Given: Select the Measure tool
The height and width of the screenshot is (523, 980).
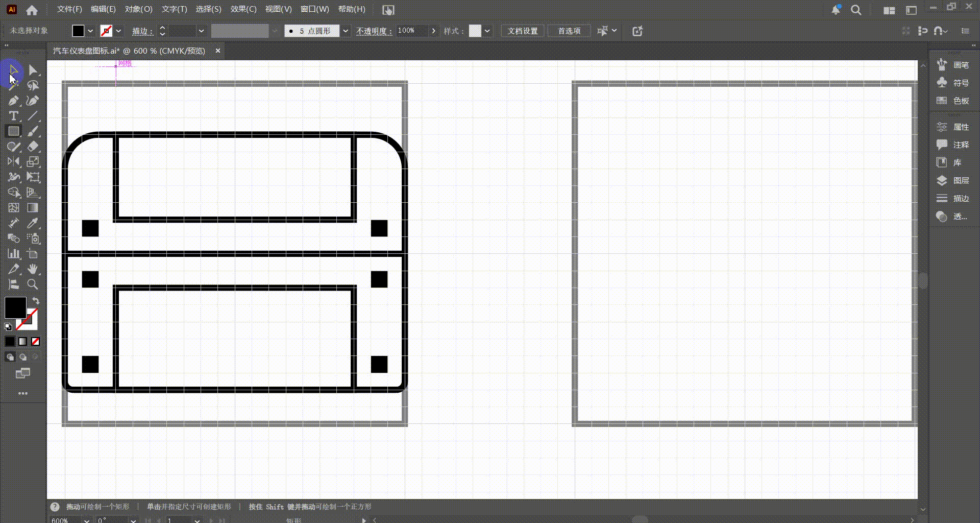Looking at the screenshot, I should 13,223.
